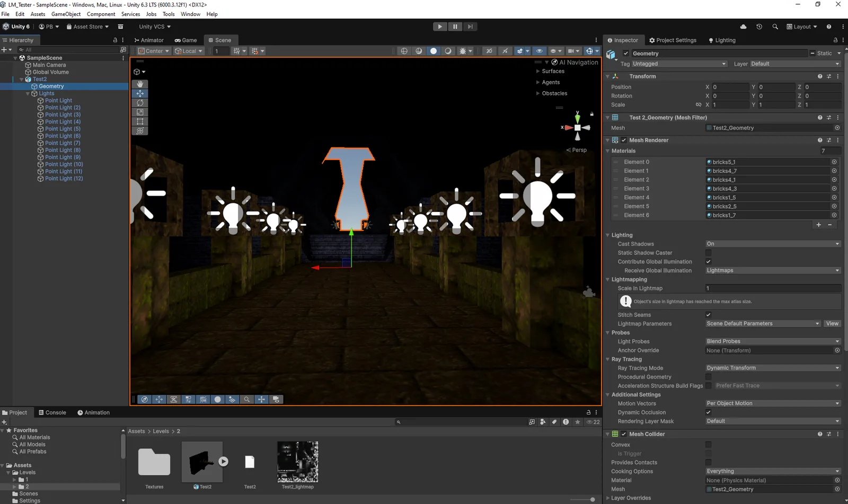Open the Layout selector button

pyautogui.click(x=802, y=26)
